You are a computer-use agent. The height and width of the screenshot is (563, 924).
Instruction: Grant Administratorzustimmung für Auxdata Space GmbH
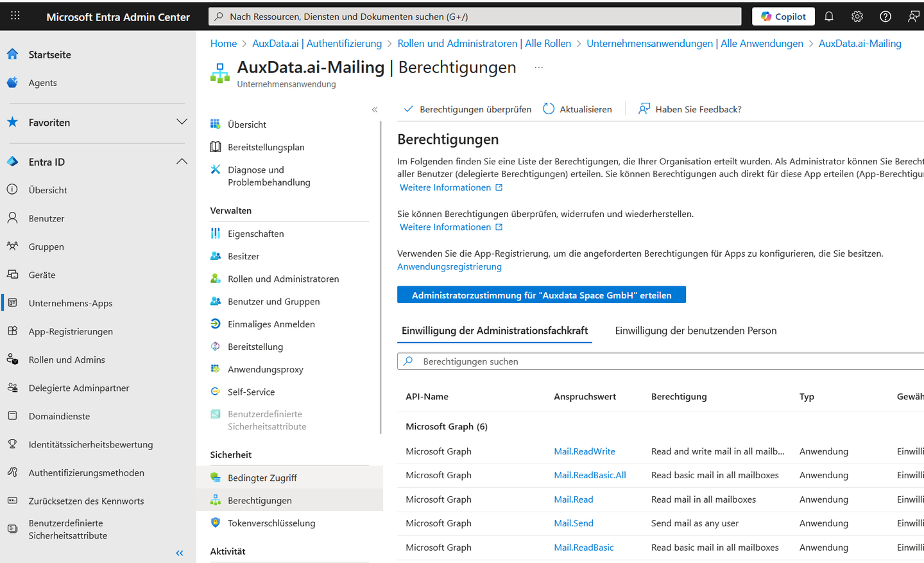(x=542, y=295)
